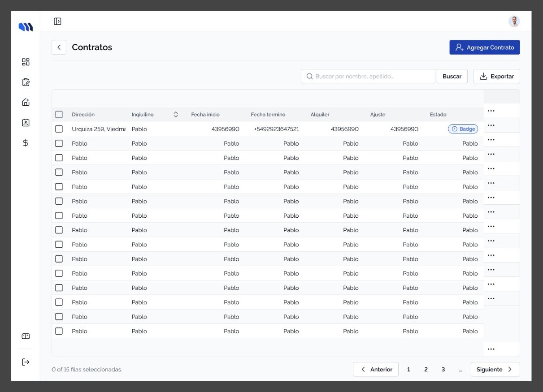Click the logout icon in sidebar
The image size is (543, 392).
click(26, 362)
